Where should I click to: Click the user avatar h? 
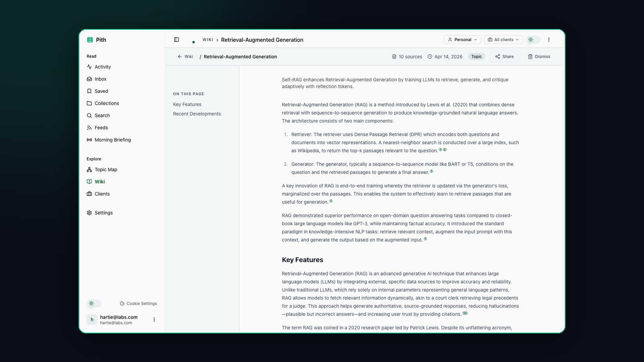tap(92, 320)
